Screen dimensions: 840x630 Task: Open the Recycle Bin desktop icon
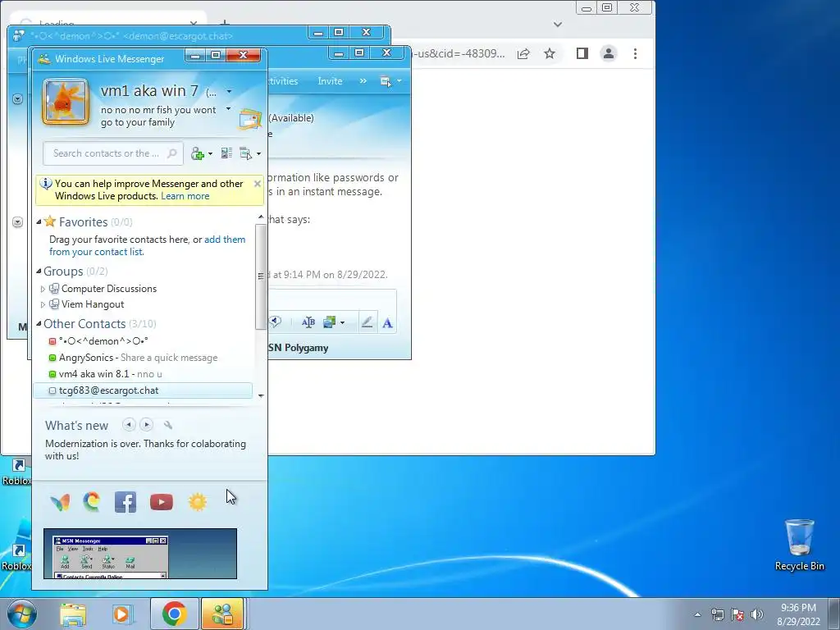799,546
